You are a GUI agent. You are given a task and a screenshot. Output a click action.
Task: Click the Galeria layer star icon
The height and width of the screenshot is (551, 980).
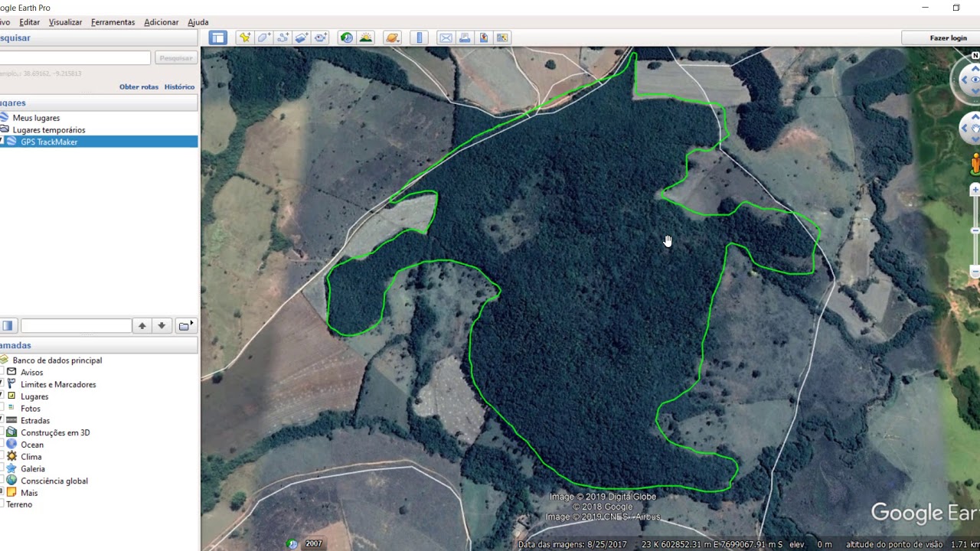(11, 468)
